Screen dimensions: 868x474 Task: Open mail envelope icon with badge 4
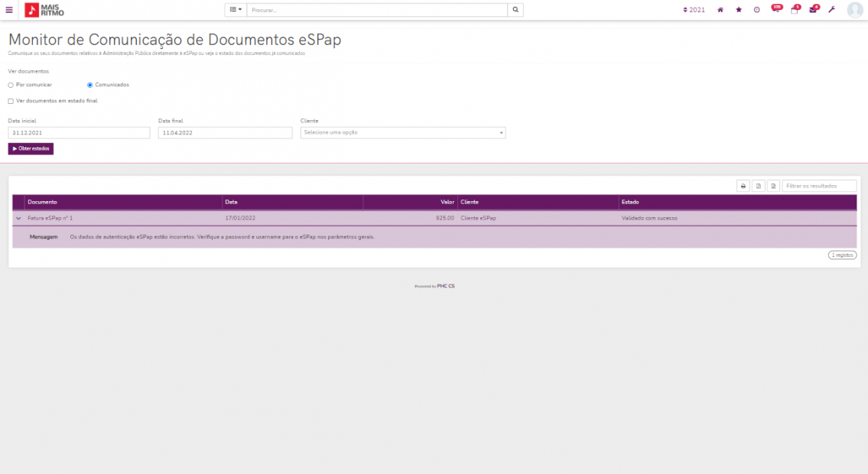pos(814,9)
